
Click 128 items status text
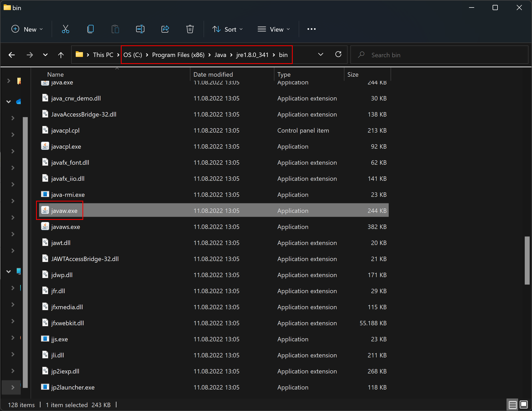click(21, 405)
